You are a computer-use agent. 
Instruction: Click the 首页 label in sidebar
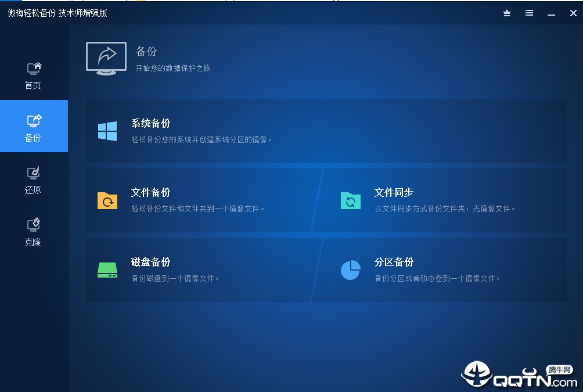pos(33,85)
